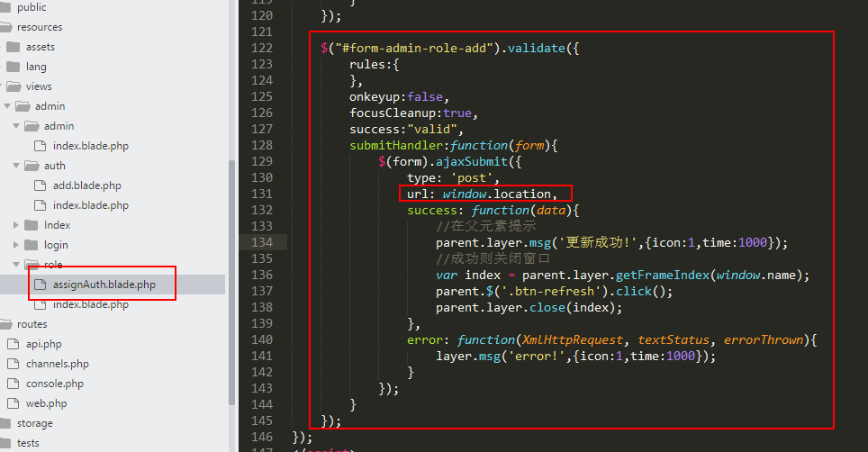Click the lang folder icon
Image resolution: width=868 pixels, height=452 pixels.
click(x=13, y=67)
